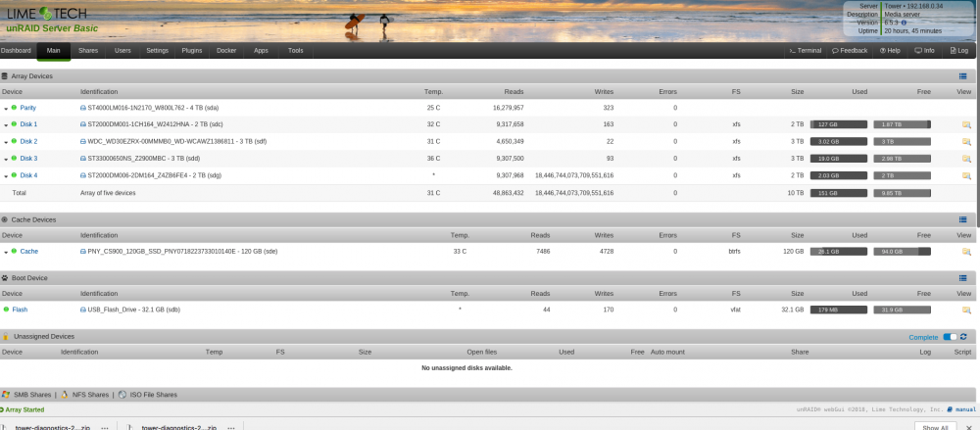The image size is (980, 430).
Task: Open the system Info panel
Action: pos(924,51)
